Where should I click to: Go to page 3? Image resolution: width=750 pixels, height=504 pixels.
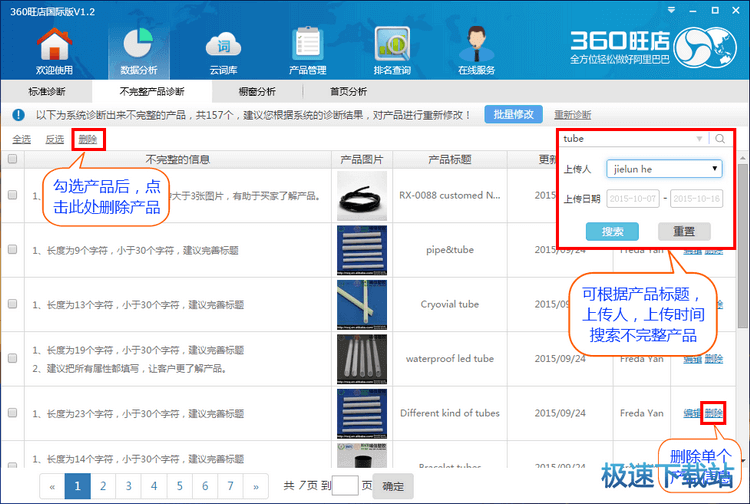[128, 486]
